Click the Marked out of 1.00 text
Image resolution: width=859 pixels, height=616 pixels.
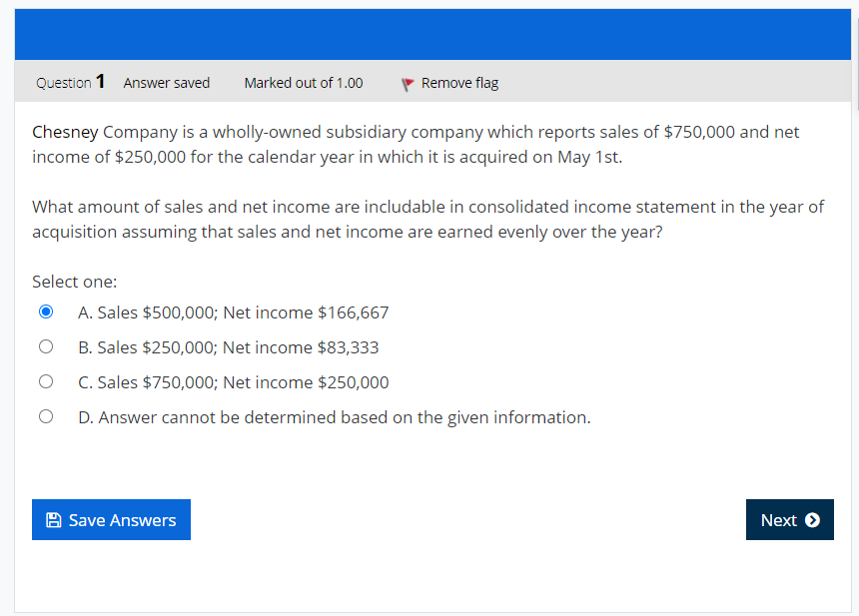[303, 83]
